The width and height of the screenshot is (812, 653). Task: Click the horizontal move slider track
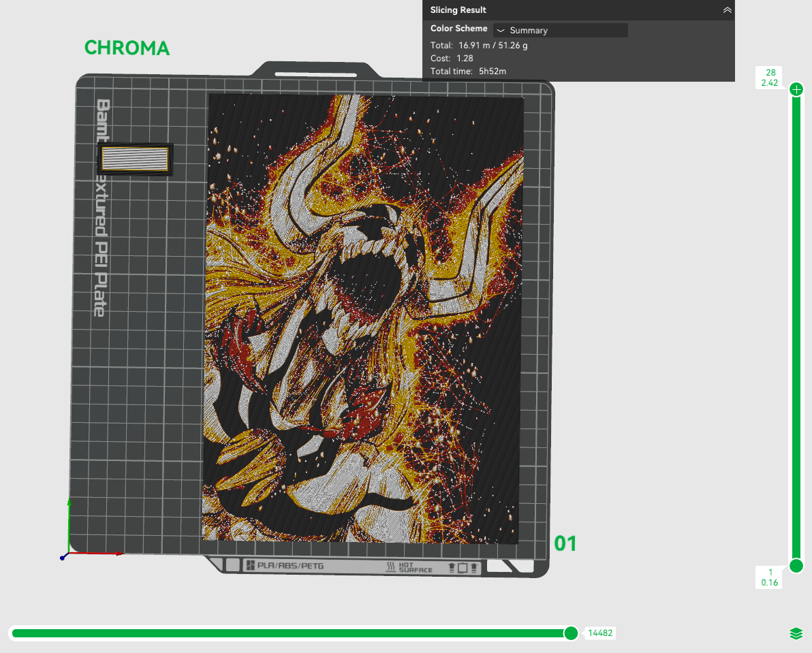coord(291,633)
